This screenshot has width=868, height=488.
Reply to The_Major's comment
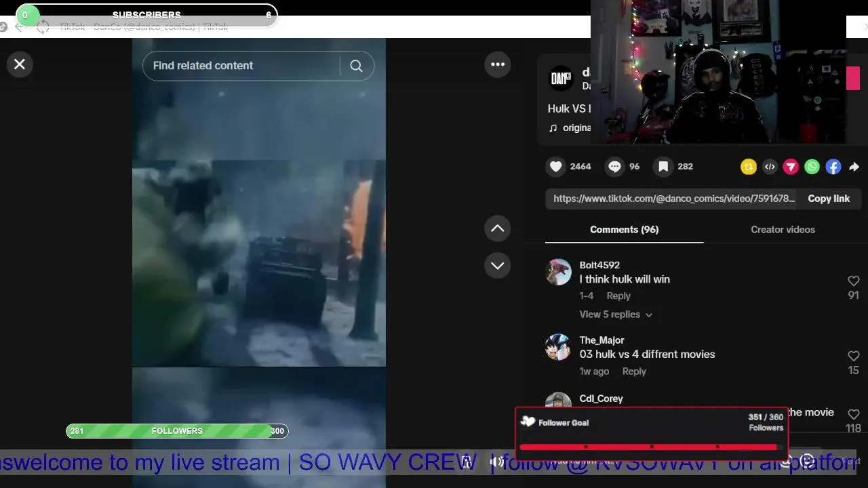tap(634, 371)
